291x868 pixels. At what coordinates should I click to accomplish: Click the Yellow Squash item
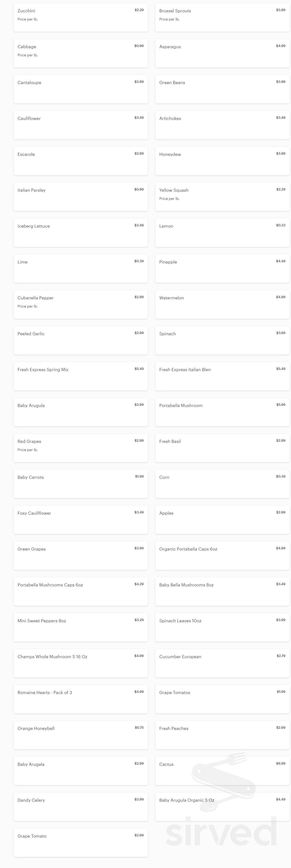pos(222,197)
